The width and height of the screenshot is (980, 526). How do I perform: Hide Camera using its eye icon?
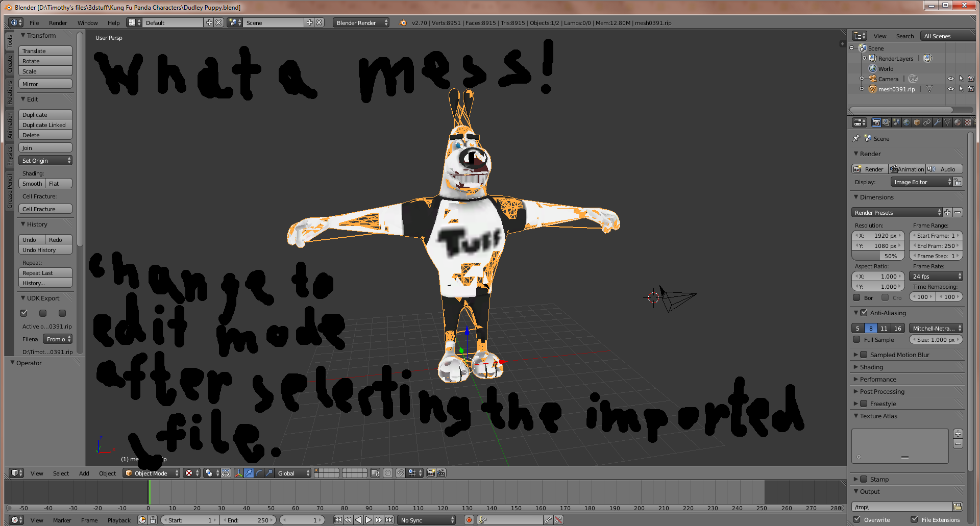(x=950, y=79)
